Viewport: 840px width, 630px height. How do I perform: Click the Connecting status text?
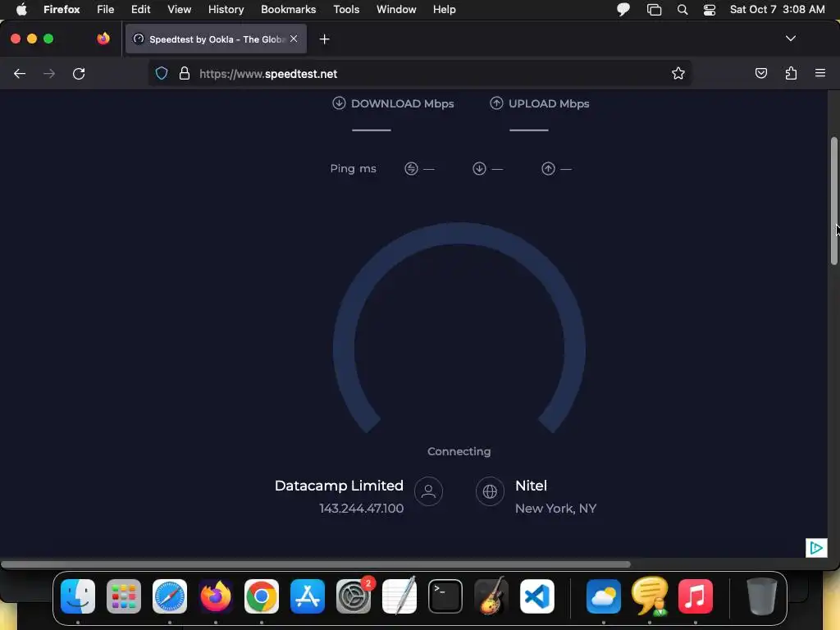459,452
